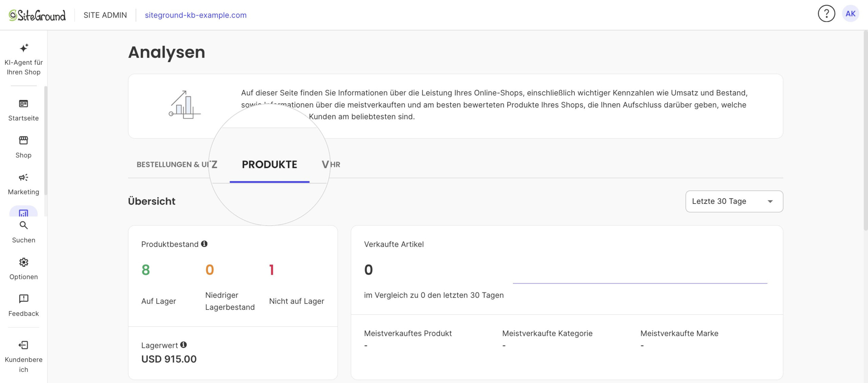
Task: Click the page vertical scrollbar
Action: click(865, 130)
